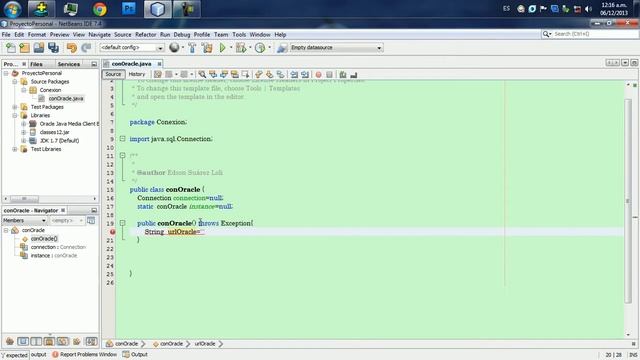
Task: Click the Build Project hammer icon
Action: [x=192, y=48]
